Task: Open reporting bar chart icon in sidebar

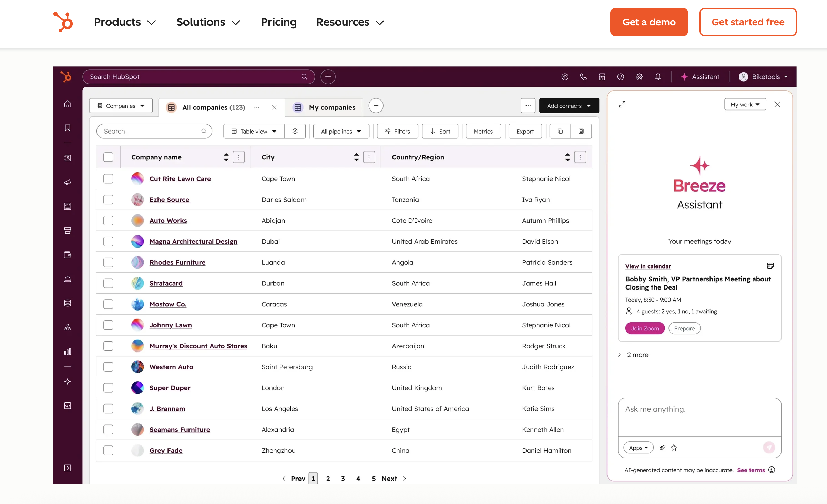Action: 68,351
